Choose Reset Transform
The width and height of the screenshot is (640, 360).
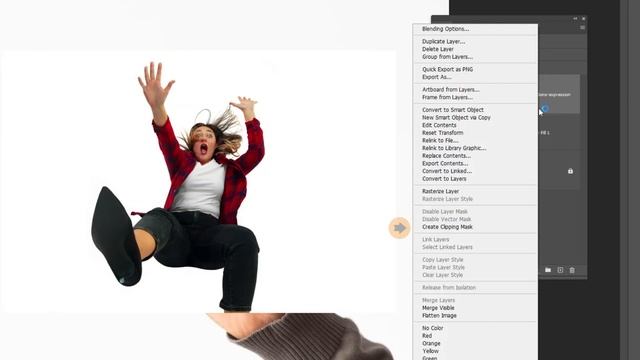[x=442, y=133]
